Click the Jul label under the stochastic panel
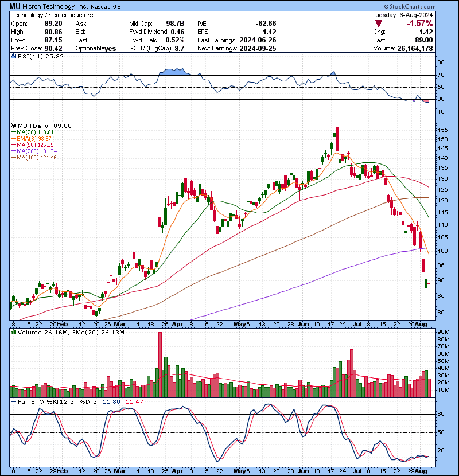This screenshot has width=459, height=476. point(357,471)
